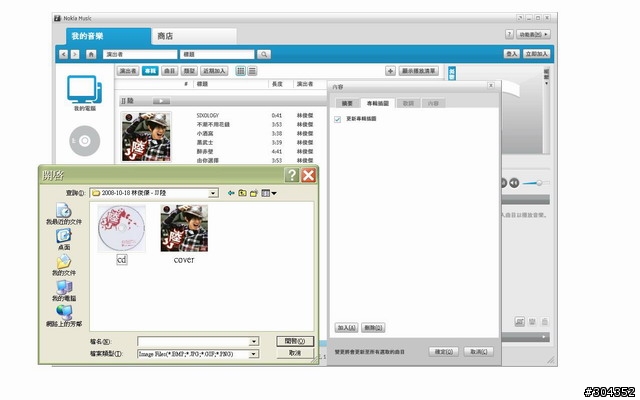Click the play button on JJ 陸 album header
Image resolution: width=640 pixels, height=400 pixels.
(162, 101)
